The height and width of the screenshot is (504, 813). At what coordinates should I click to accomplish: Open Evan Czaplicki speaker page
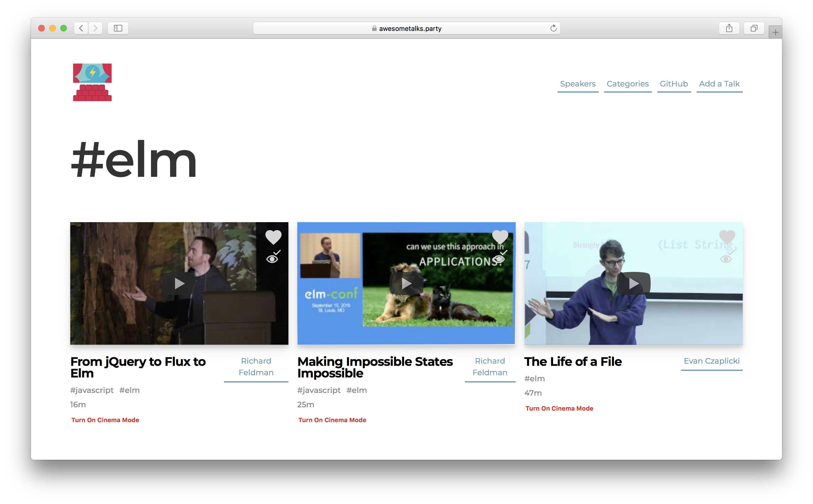711,361
